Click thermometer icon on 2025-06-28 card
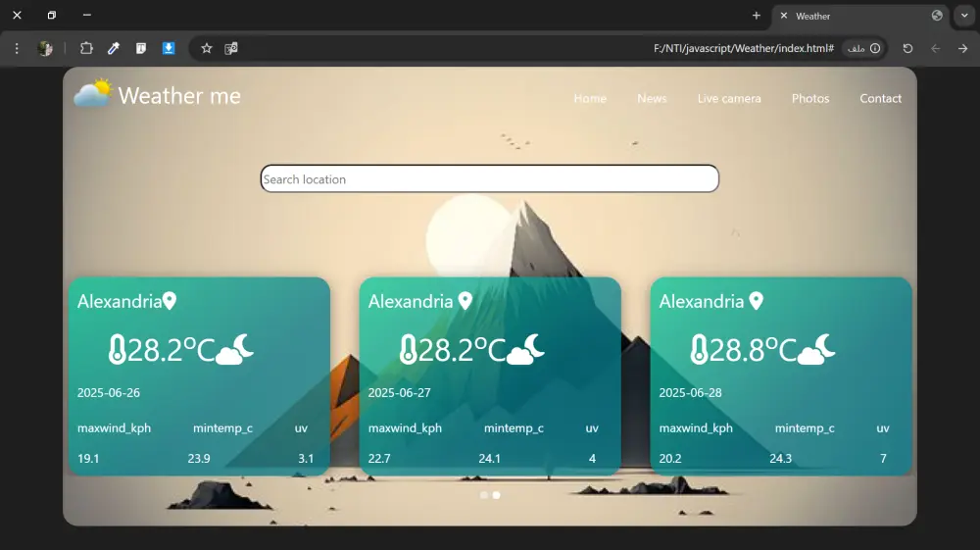This screenshot has height=550, width=980. click(699, 349)
